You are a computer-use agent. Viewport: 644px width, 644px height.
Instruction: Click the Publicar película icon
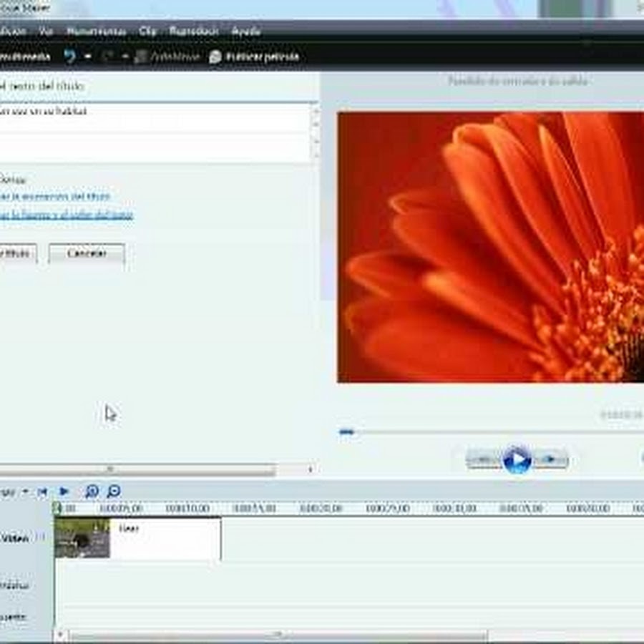(x=215, y=57)
